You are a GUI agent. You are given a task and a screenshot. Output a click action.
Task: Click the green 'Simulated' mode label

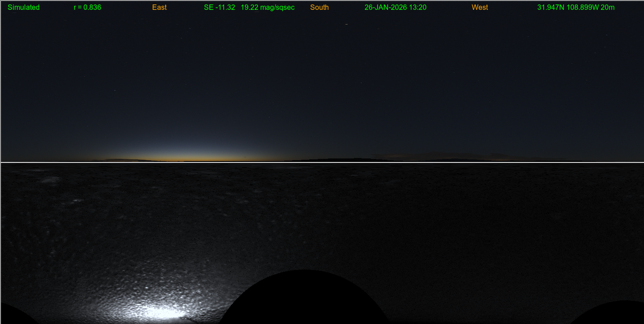point(24,8)
